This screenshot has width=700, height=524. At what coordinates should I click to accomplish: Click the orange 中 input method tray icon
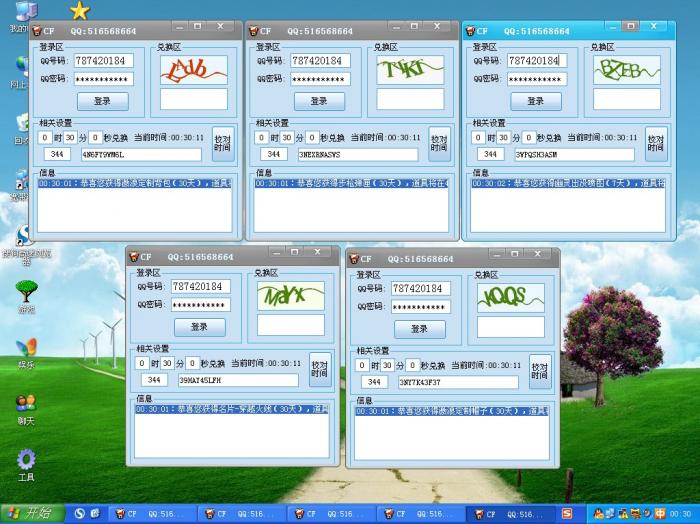click(660, 514)
